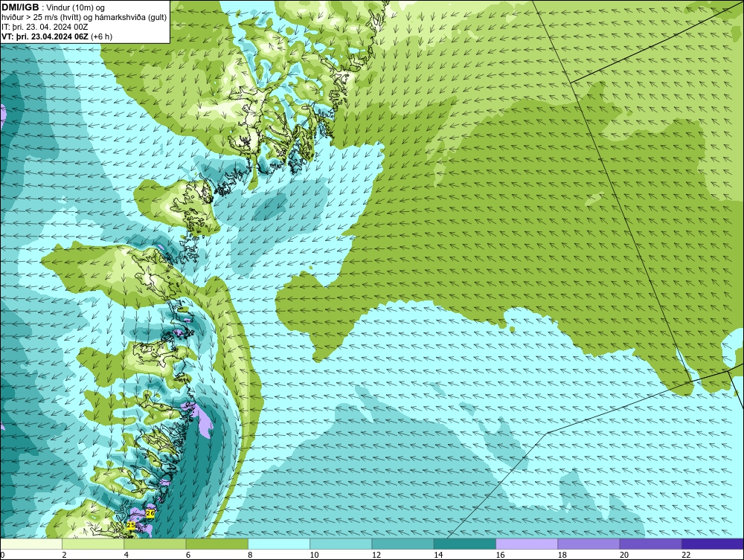This screenshot has height=560, width=744.
Task: Click the title line 'DMI/IGB : Vindur (10m) og'
Action: click(x=53, y=7)
